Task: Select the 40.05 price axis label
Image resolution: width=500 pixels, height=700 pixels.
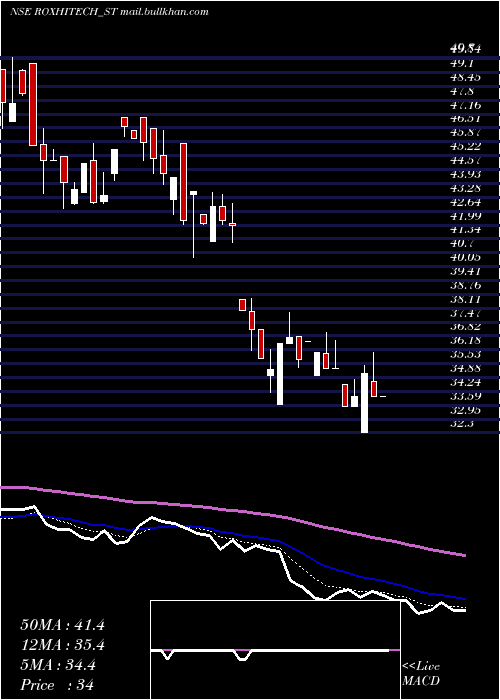Action: [x=465, y=258]
